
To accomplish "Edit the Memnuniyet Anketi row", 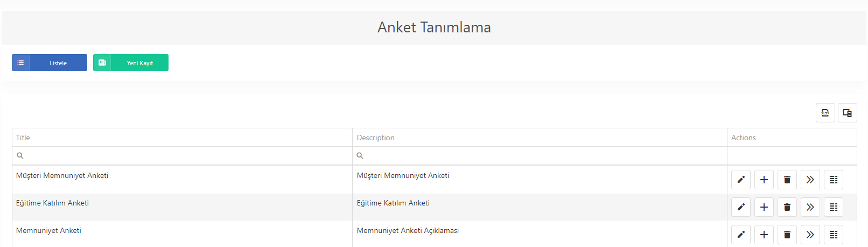I will tap(741, 235).
